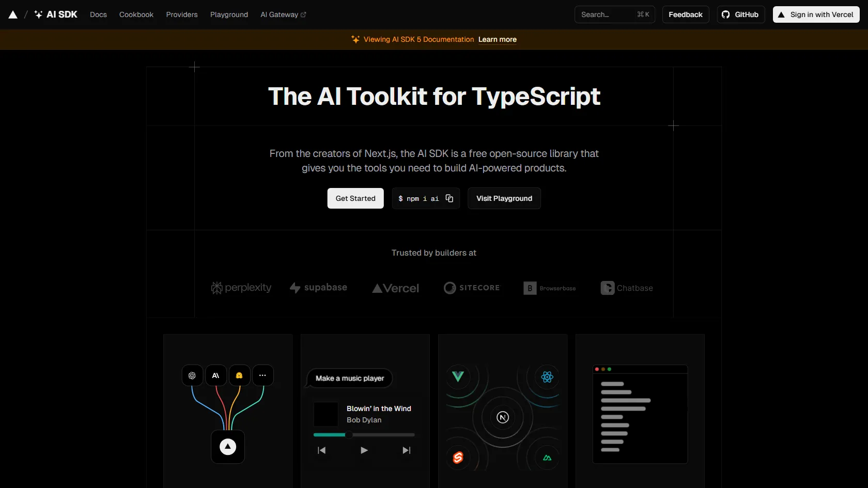868x488 pixels.
Task: Click the Feedback button
Action: pyautogui.click(x=685, y=14)
